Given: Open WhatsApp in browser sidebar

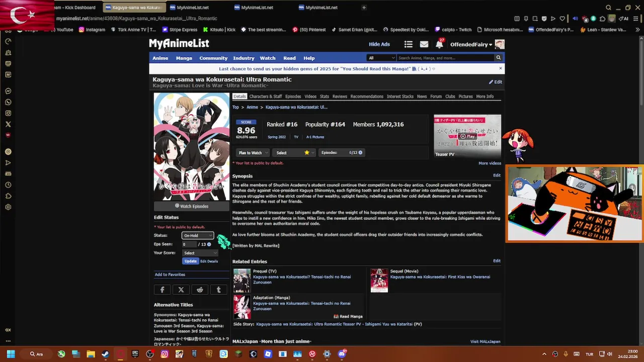Looking at the screenshot, I should (x=8, y=102).
